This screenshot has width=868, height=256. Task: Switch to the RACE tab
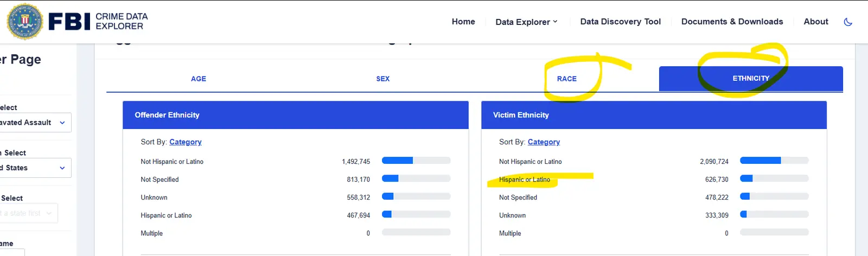(x=566, y=79)
